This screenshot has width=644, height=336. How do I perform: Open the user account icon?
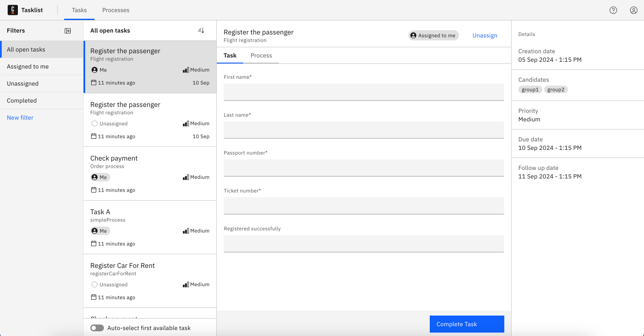pos(633,10)
